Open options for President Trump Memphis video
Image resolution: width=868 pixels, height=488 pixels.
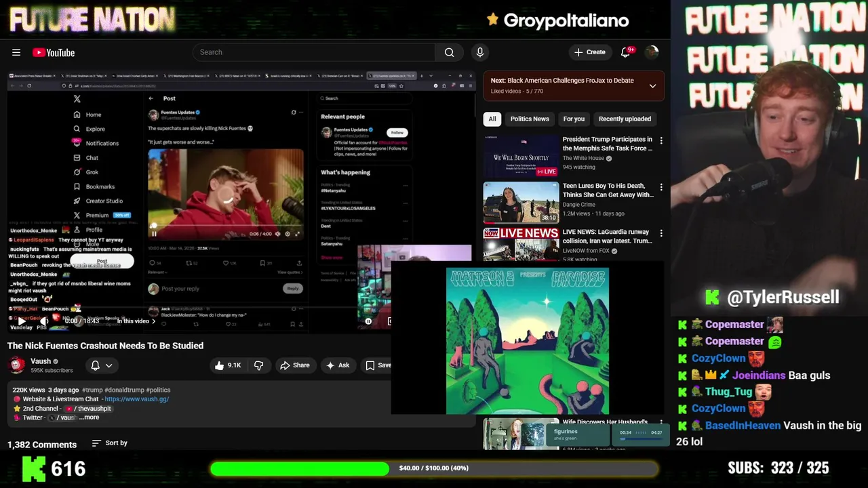pos(661,140)
